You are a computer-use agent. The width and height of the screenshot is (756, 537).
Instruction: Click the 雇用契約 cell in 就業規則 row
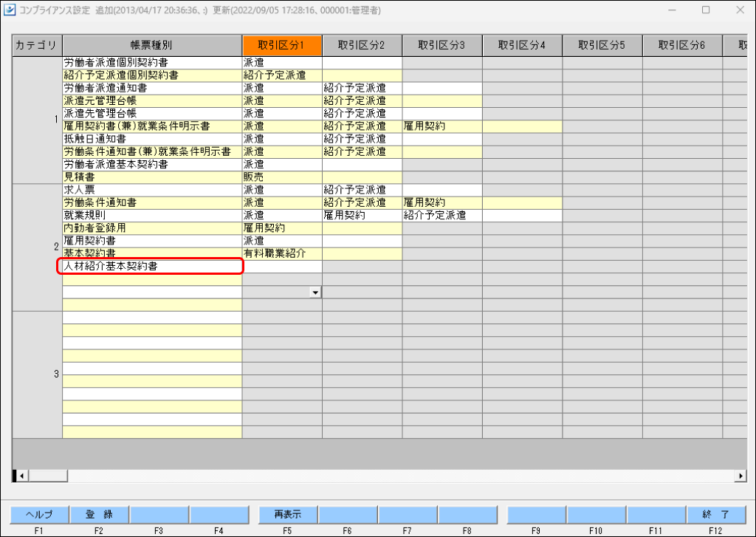click(x=362, y=215)
